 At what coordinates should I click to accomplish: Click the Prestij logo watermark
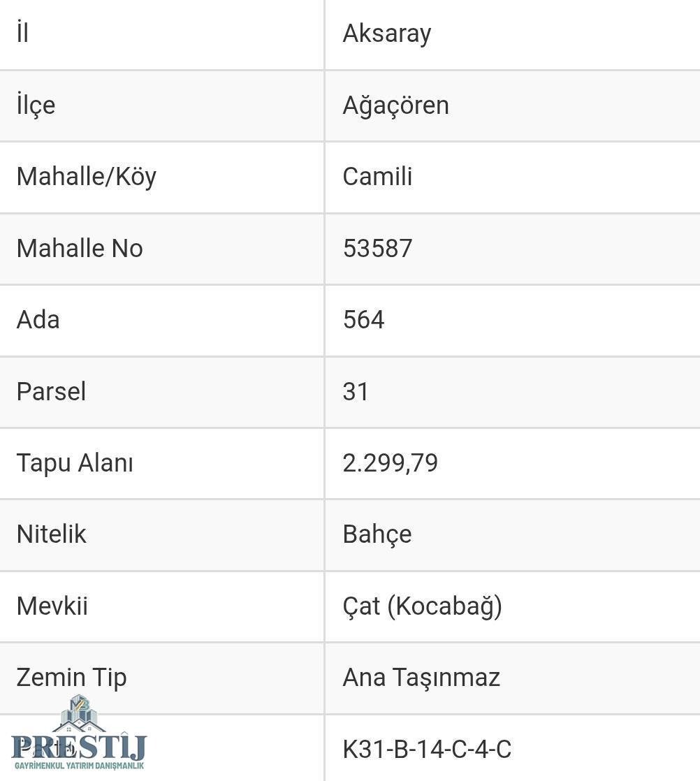(x=79, y=733)
